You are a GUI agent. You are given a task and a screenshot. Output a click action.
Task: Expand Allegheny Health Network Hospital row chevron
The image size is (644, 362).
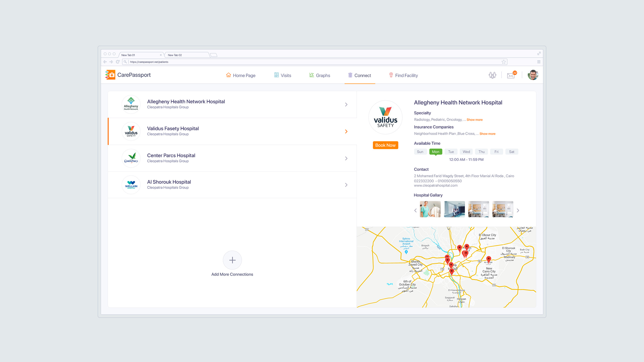(346, 105)
